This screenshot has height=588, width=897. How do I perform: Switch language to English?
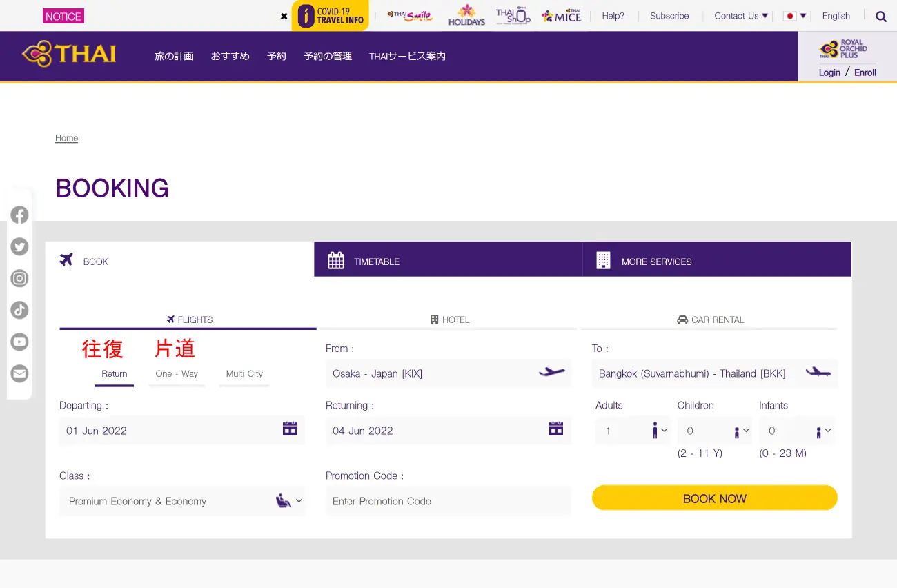pos(836,16)
